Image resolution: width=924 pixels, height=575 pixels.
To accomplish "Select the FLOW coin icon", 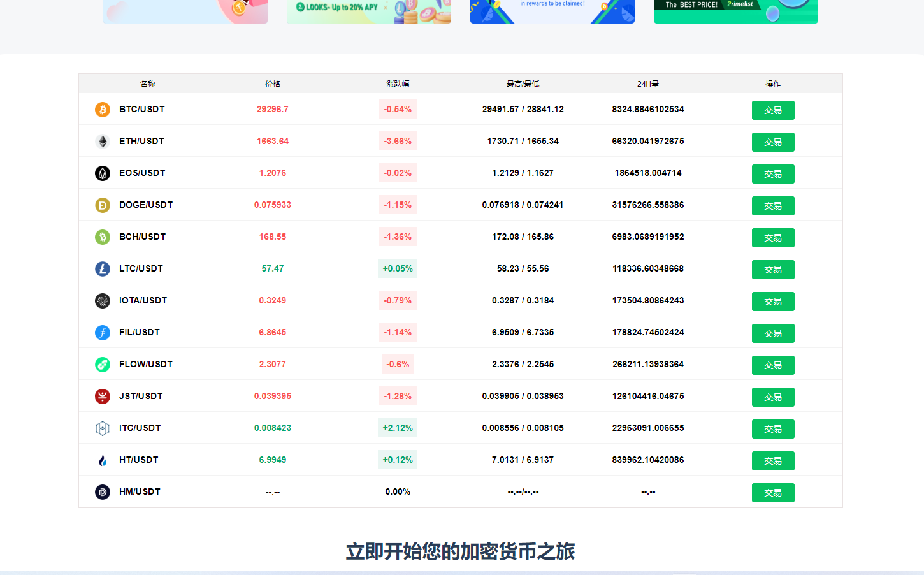I will (x=103, y=365).
